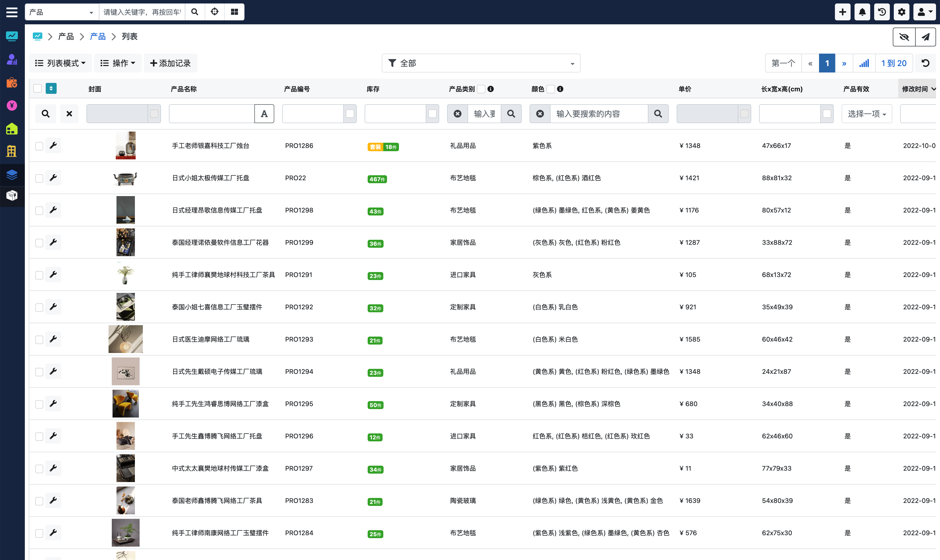Viewport: 940px width, 560px height.
Task: Click the column sort toggle icon in header
Action: point(51,89)
